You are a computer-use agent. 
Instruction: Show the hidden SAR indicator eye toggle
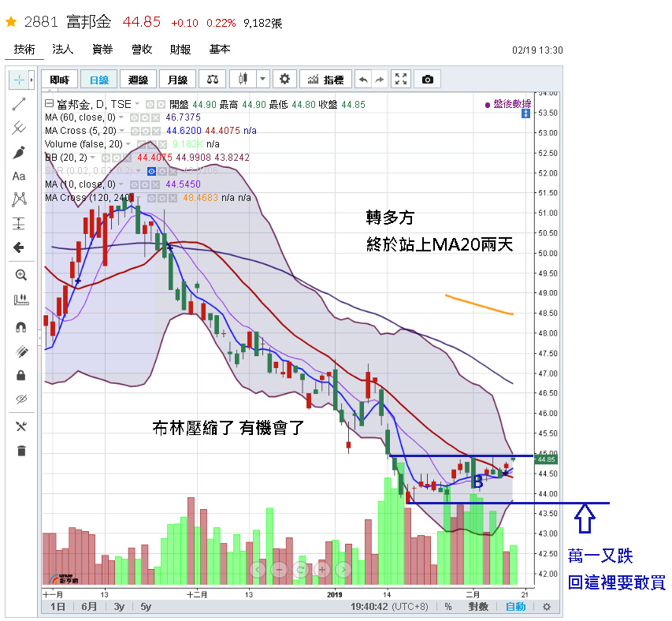(151, 172)
